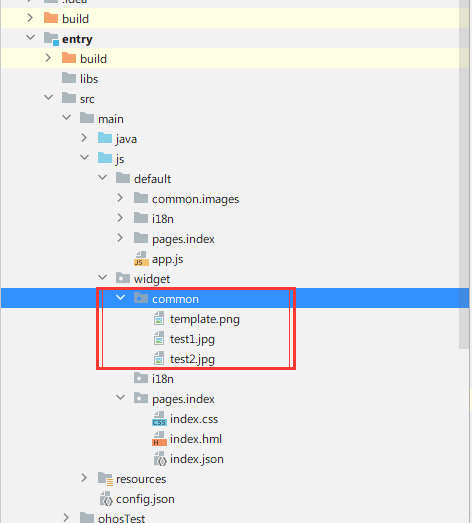This screenshot has width=472, height=523.
Task: Collapse the common folder in widget
Action: 120,298
